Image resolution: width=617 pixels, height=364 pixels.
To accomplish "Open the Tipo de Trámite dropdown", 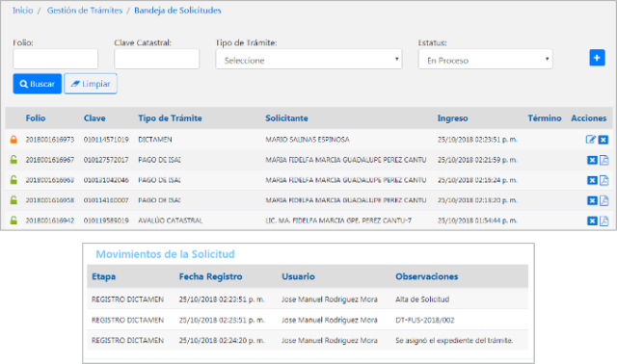I will click(308, 60).
